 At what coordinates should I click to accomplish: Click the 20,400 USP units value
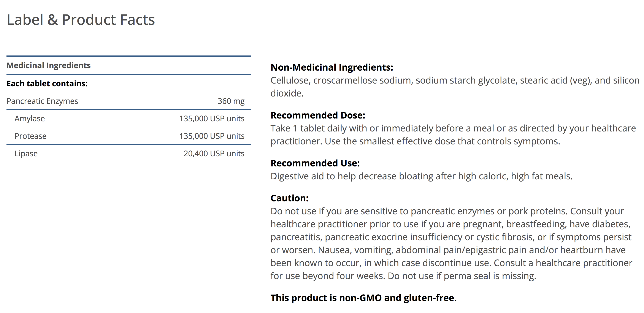(x=214, y=154)
